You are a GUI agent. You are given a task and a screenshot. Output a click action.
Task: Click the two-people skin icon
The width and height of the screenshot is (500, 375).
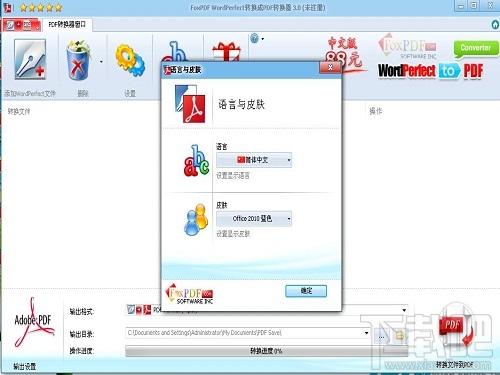pyautogui.click(x=196, y=219)
